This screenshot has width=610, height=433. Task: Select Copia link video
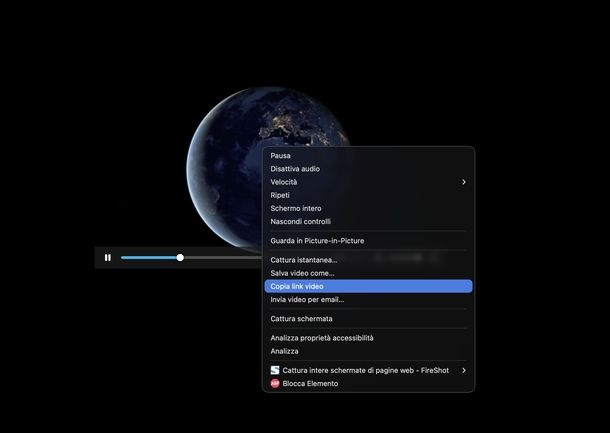click(368, 286)
